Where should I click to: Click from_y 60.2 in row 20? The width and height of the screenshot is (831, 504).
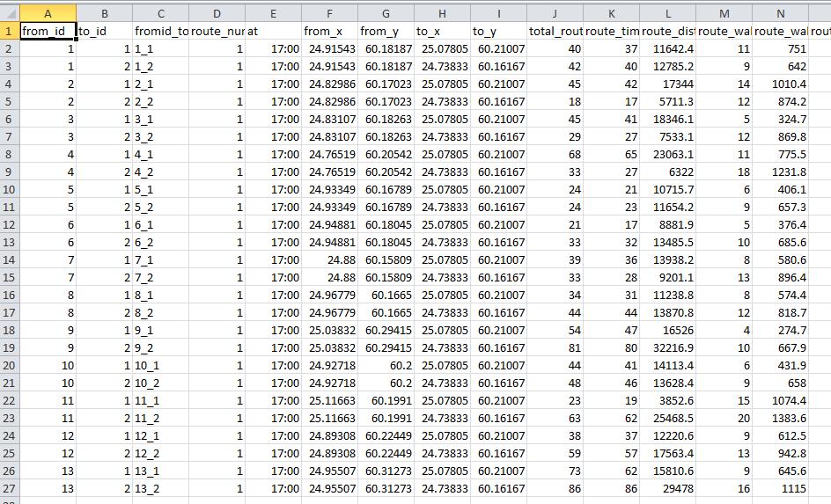pos(386,365)
